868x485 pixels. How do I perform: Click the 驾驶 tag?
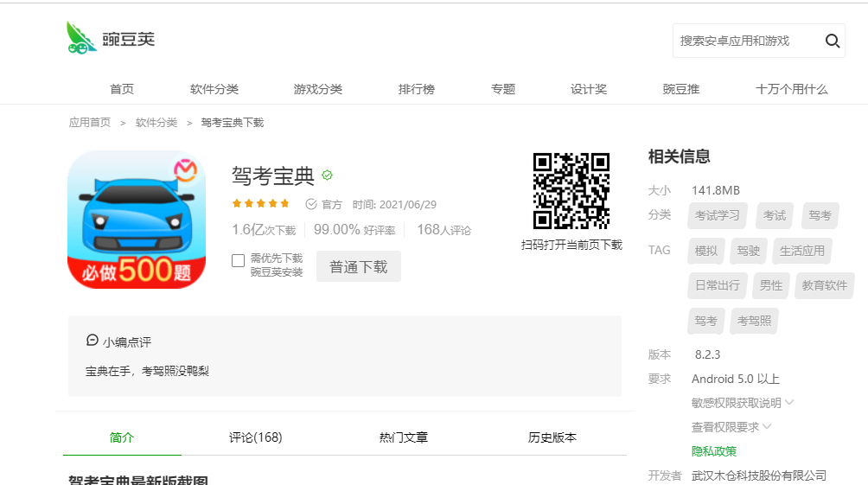click(749, 251)
